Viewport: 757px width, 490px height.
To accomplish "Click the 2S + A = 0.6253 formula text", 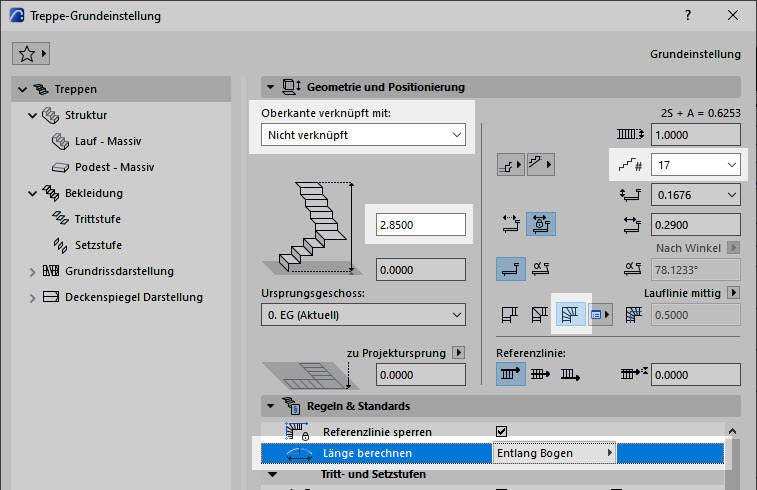I will pyautogui.click(x=701, y=113).
